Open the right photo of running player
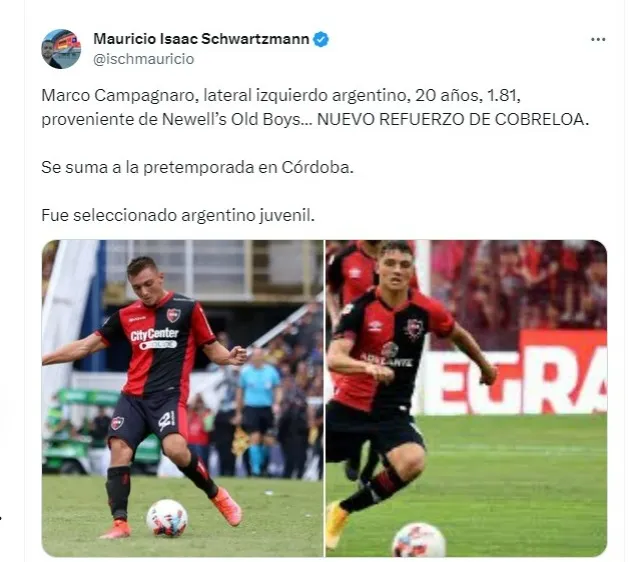This screenshot has width=638, height=562. coord(466,398)
